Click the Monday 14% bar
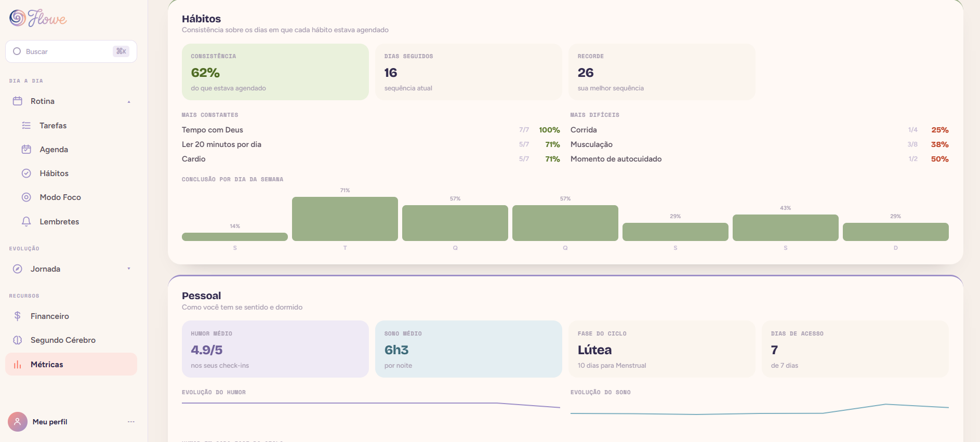Viewport: 980px width, 442px height. click(235, 237)
